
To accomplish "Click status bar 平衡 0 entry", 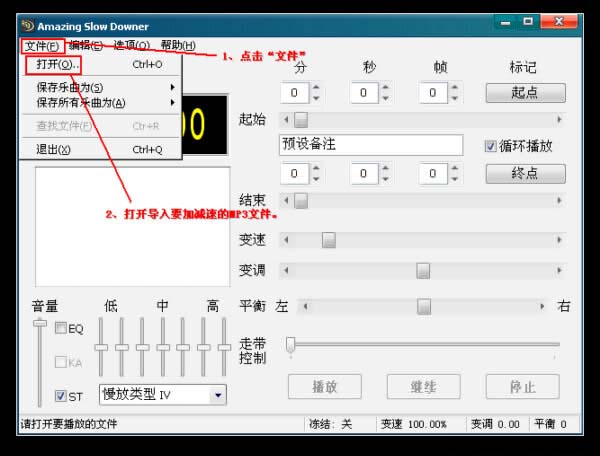I will 550,424.
